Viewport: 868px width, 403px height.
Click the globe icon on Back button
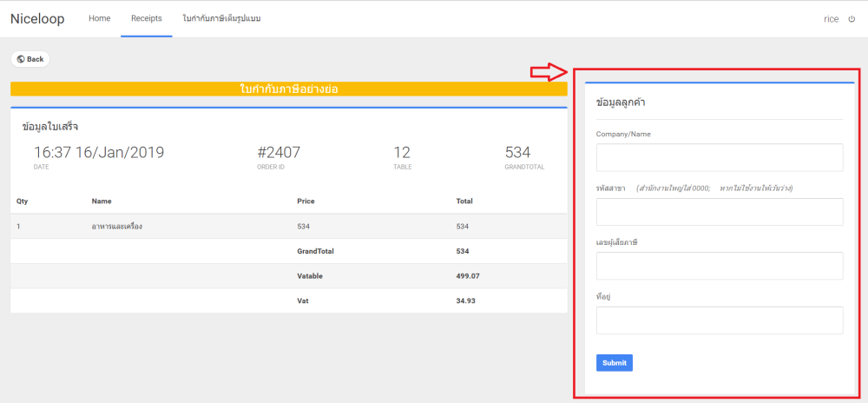tap(21, 59)
